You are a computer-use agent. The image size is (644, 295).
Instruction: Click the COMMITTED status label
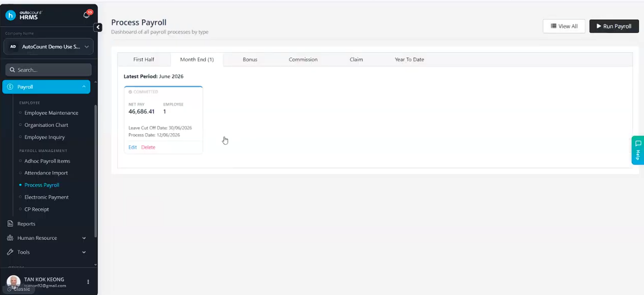tap(143, 92)
